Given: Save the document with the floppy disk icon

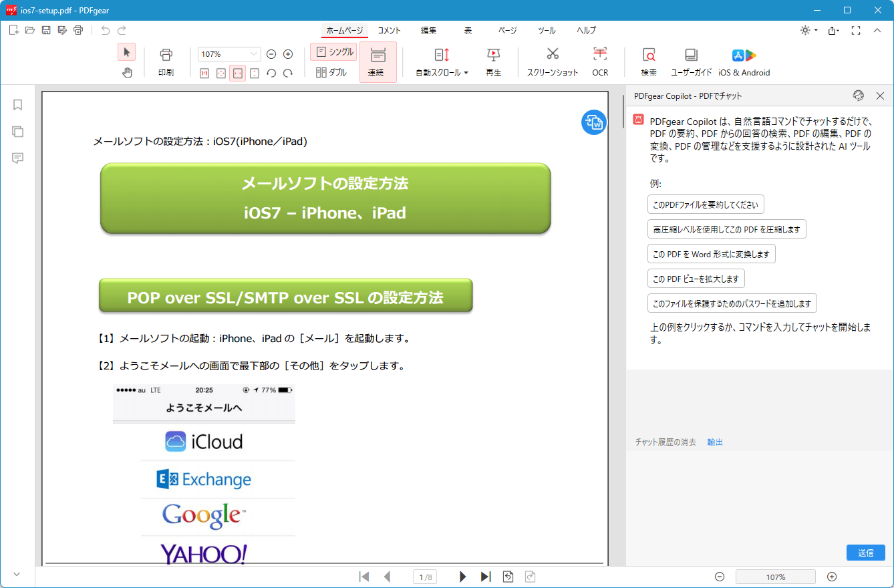Looking at the screenshot, I should pyautogui.click(x=46, y=30).
